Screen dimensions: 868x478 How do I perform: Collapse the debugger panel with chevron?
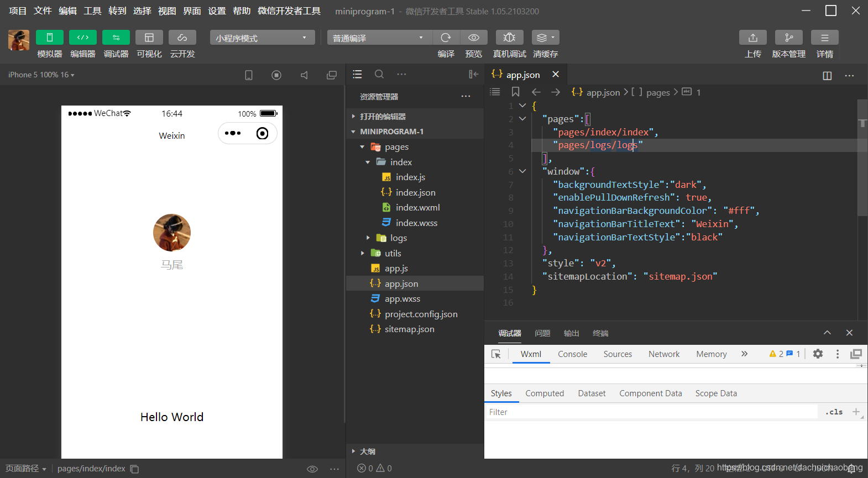click(x=827, y=333)
